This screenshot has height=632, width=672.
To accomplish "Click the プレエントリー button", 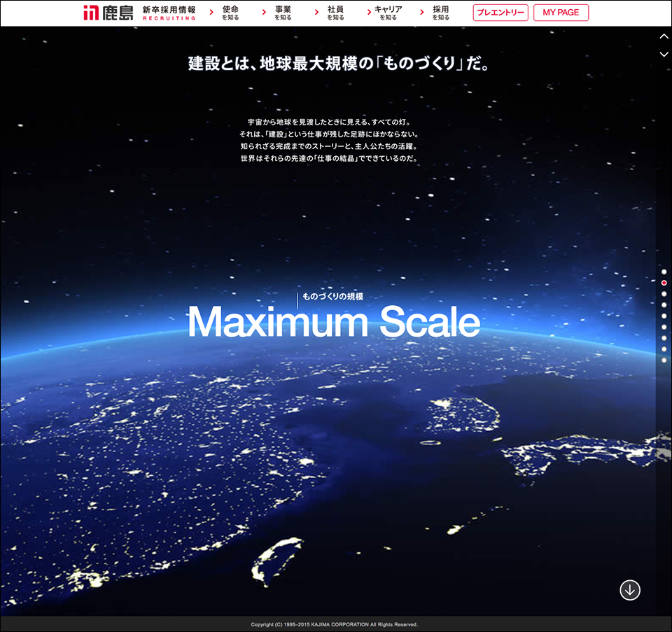I will pos(500,13).
